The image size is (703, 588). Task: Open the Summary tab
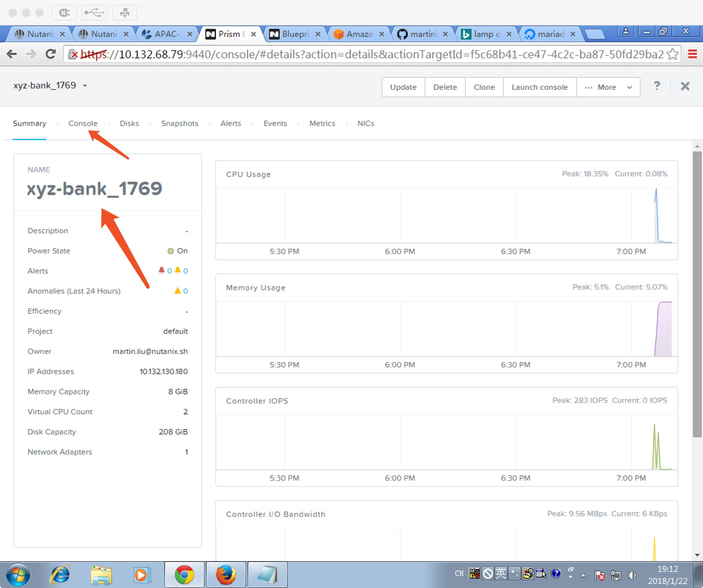tap(30, 123)
